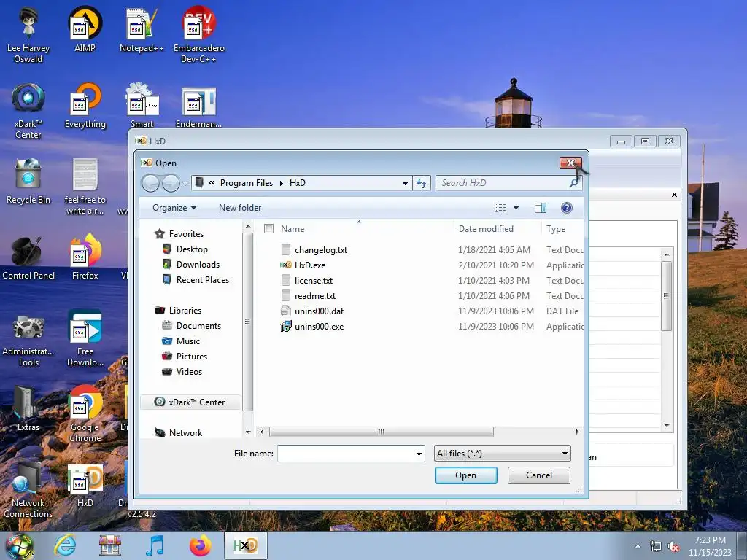The width and height of the screenshot is (747, 560).
Task: Refresh the HxD folder listing
Action: (x=422, y=183)
